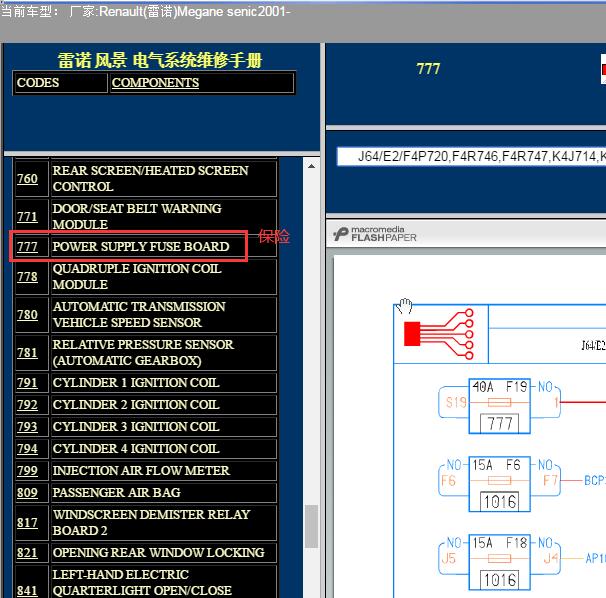This screenshot has width=606, height=598.
Task: Open code 777 link
Action: [27, 247]
